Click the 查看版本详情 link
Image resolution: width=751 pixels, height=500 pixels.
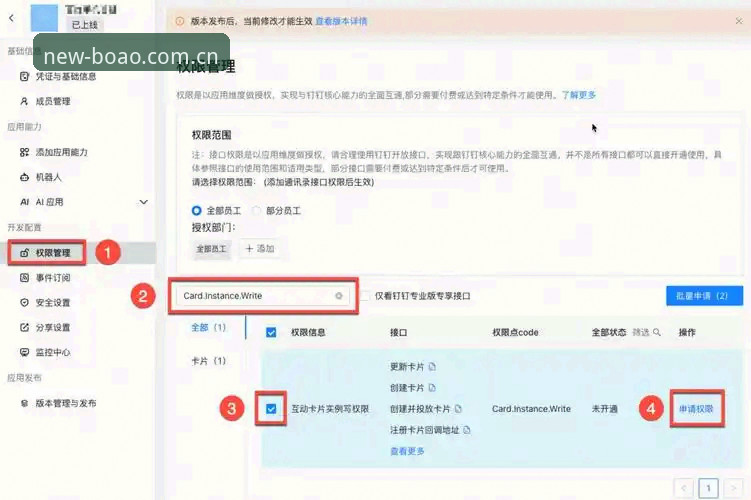point(341,21)
